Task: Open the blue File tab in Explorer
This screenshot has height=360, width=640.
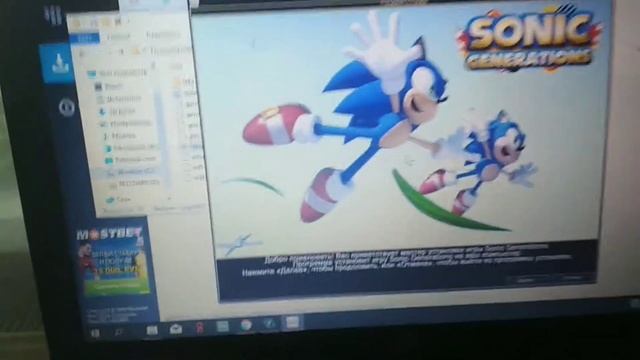Action: [84, 38]
